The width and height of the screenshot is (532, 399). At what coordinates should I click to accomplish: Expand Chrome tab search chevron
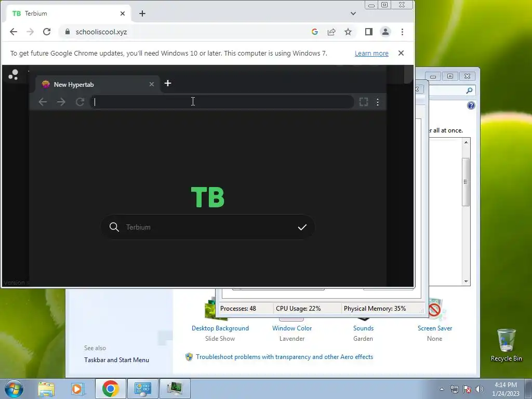(353, 14)
